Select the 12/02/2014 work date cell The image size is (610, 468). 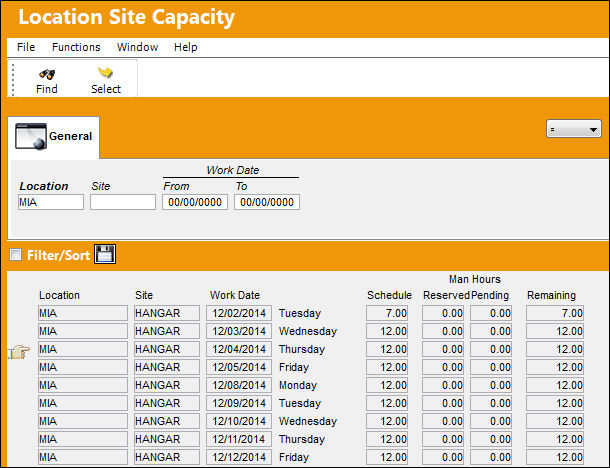point(239,313)
